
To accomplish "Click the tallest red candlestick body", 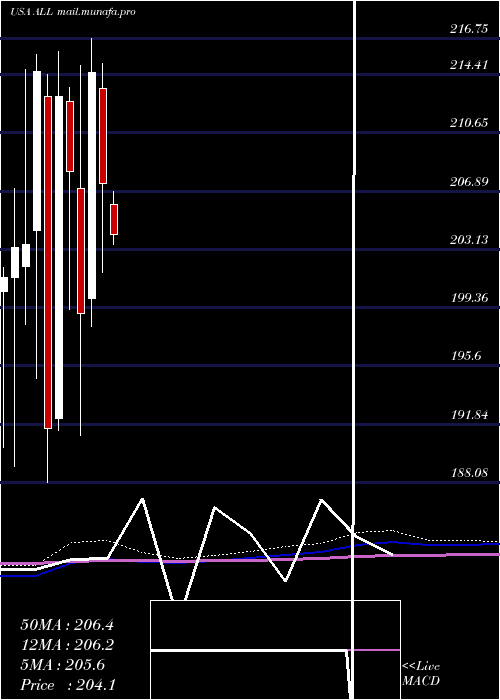I will click(x=48, y=262).
